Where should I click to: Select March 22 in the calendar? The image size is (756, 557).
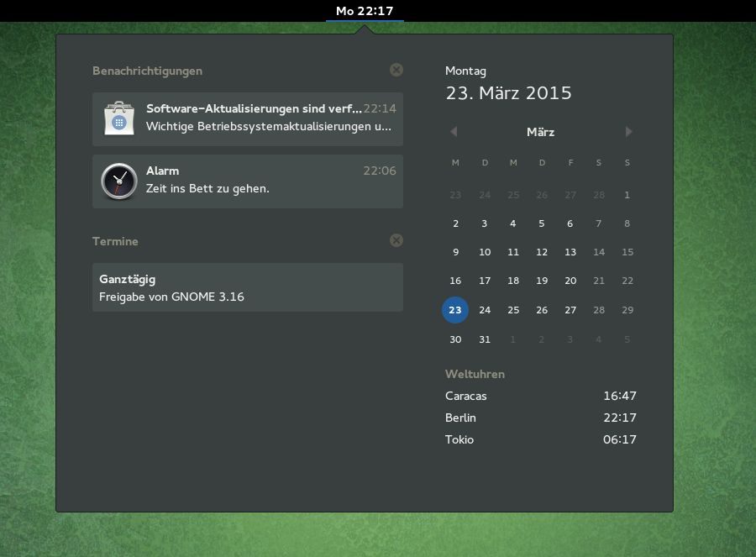coord(627,281)
